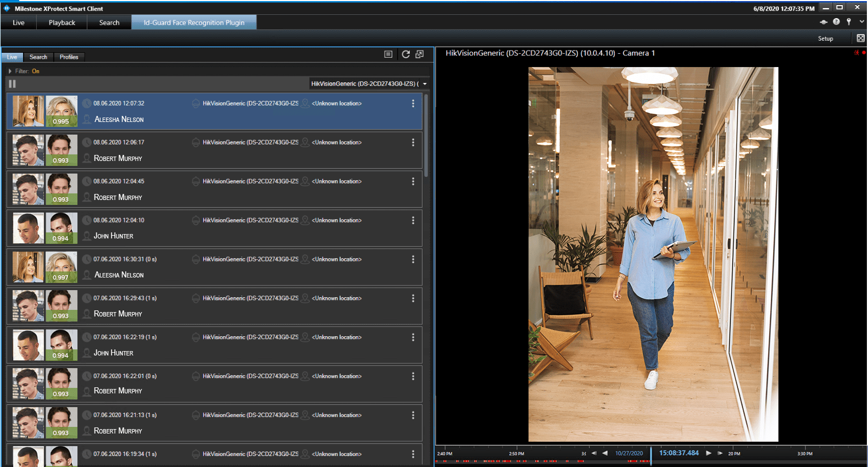
Task: Open the help question mark icon
Action: click(x=836, y=22)
